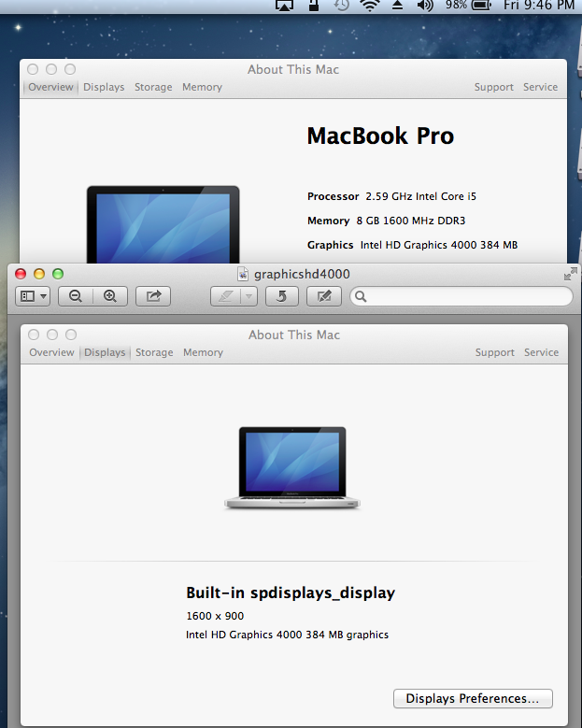Click the Wi-Fi icon in menu bar
This screenshot has height=728, width=582.
pos(370,5)
